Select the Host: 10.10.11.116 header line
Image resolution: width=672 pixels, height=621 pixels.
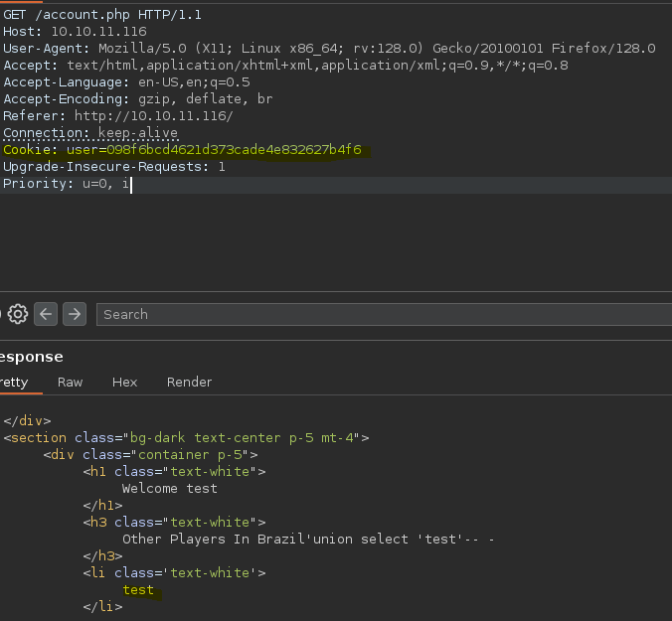pyautogui.click(x=75, y=31)
